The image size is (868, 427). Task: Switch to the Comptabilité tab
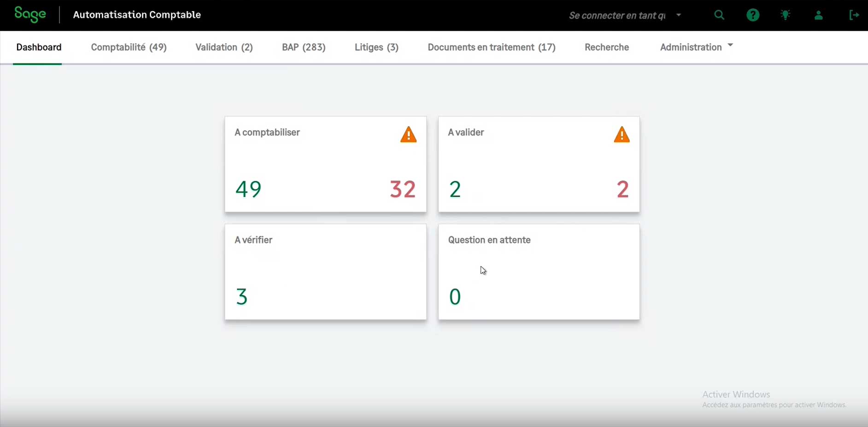point(129,47)
